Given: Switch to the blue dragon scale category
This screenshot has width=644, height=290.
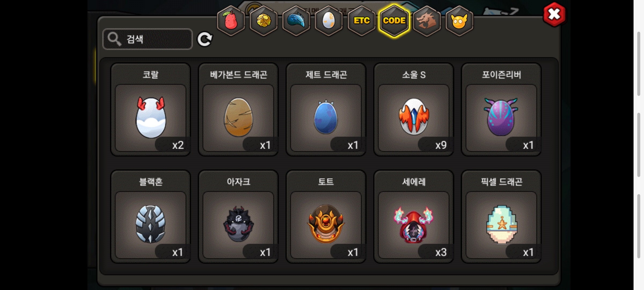Looking at the screenshot, I should (x=296, y=21).
